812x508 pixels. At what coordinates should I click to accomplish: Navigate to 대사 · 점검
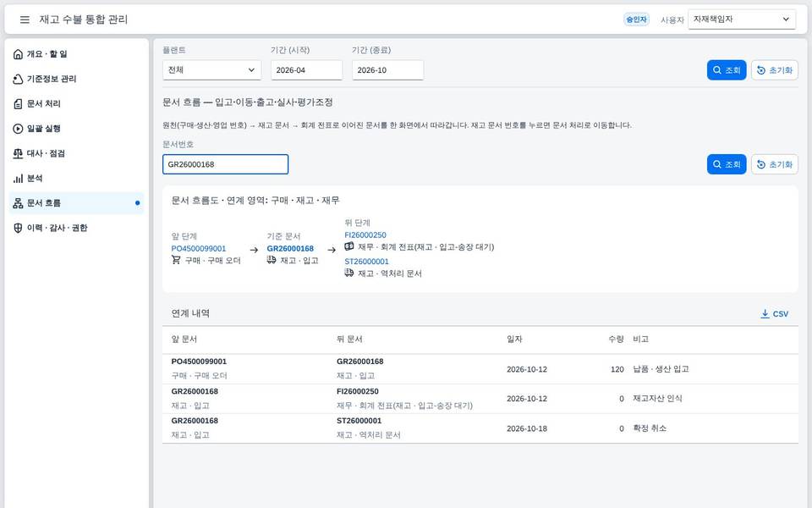coord(77,153)
